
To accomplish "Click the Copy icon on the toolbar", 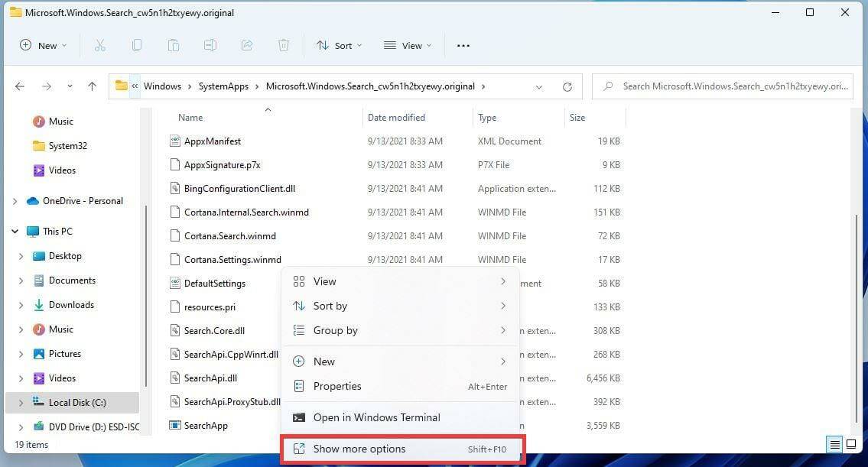I will 137,45.
